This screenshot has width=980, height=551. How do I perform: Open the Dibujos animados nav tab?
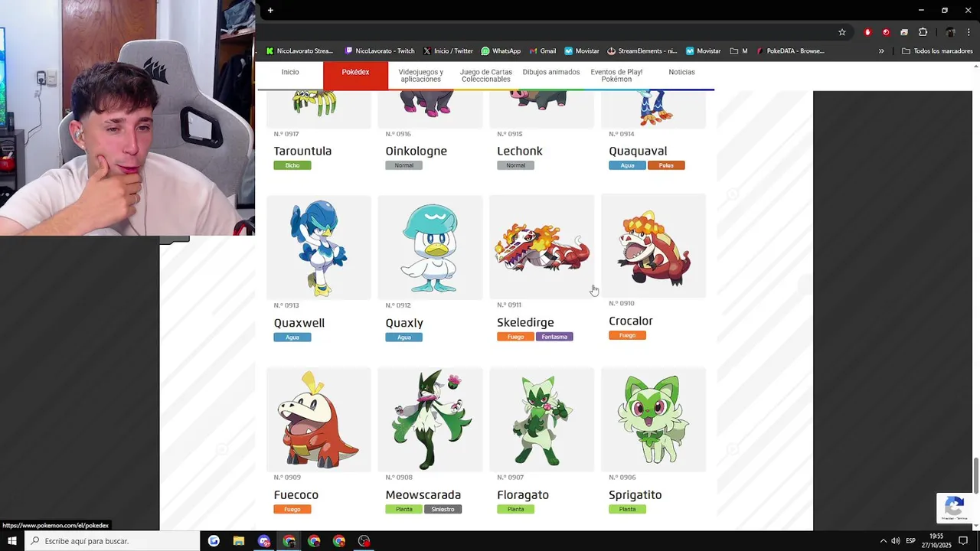pos(551,72)
